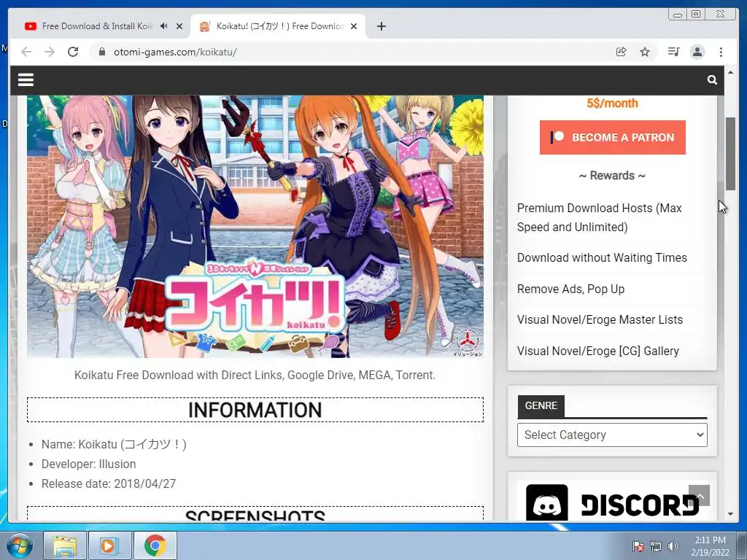Screen dimensions: 747x560
Task: Close the Koikatu tab
Action: coord(354,26)
